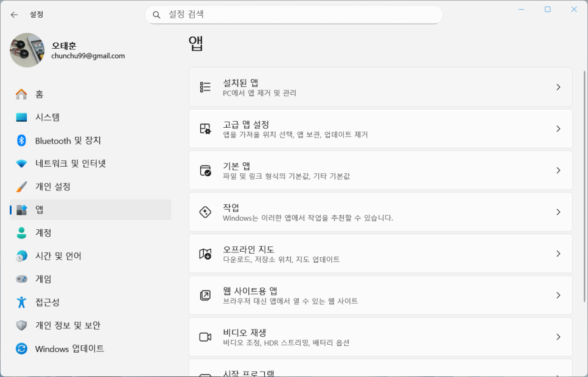Click the Bluetooth icon in sidebar
This screenshot has width=588, height=377.
pyautogui.click(x=21, y=140)
